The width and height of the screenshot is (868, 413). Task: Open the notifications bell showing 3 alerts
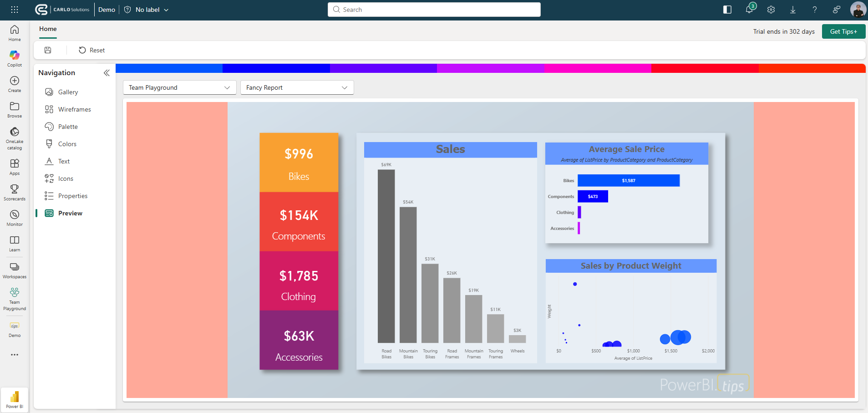[749, 10]
